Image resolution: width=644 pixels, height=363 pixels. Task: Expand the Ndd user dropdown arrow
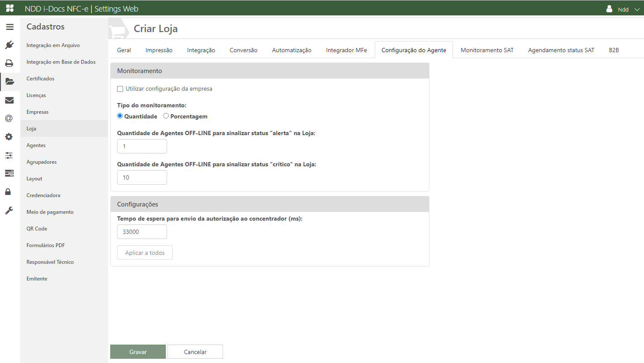[637, 9]
